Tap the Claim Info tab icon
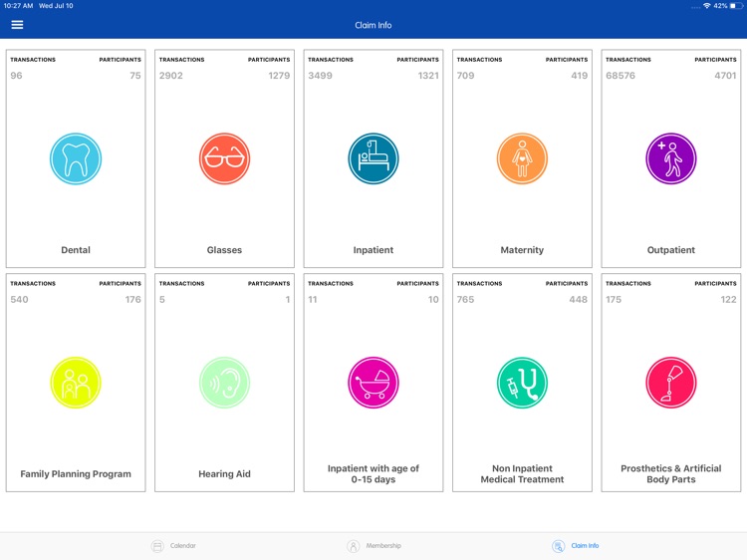The height and width of the screenshot is (560, 747). pyautogui.click(x=559, y=546)
